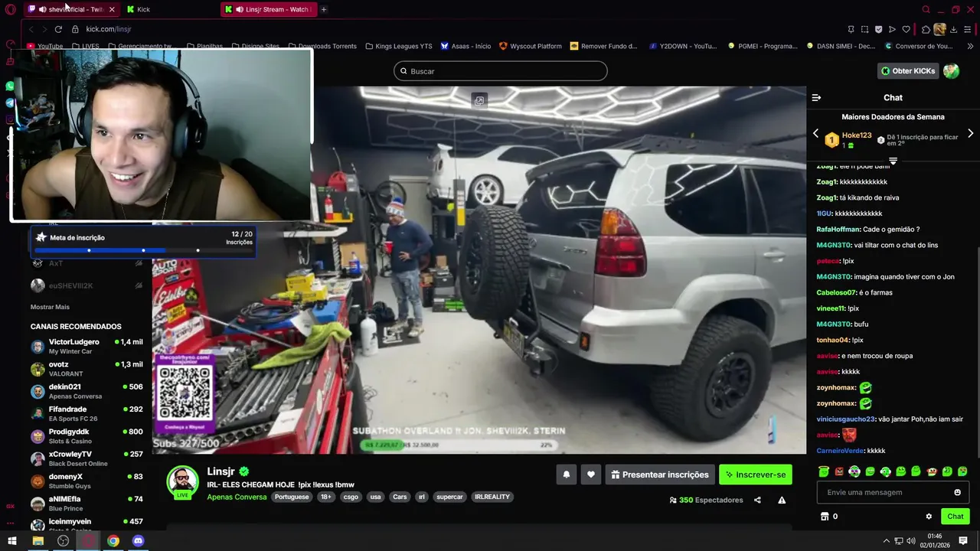Expand the donors leaderboard chevron
This screenshot has height=551, width=980.
(x=893, y=161)
